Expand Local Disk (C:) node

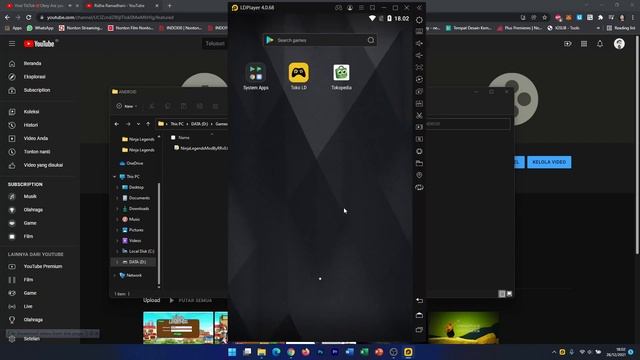pos(118,251)
